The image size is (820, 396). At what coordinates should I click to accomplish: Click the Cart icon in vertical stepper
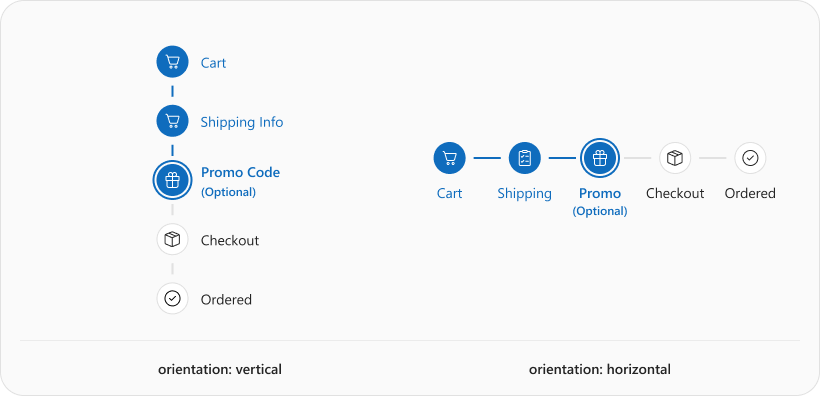tap(172, 62)
